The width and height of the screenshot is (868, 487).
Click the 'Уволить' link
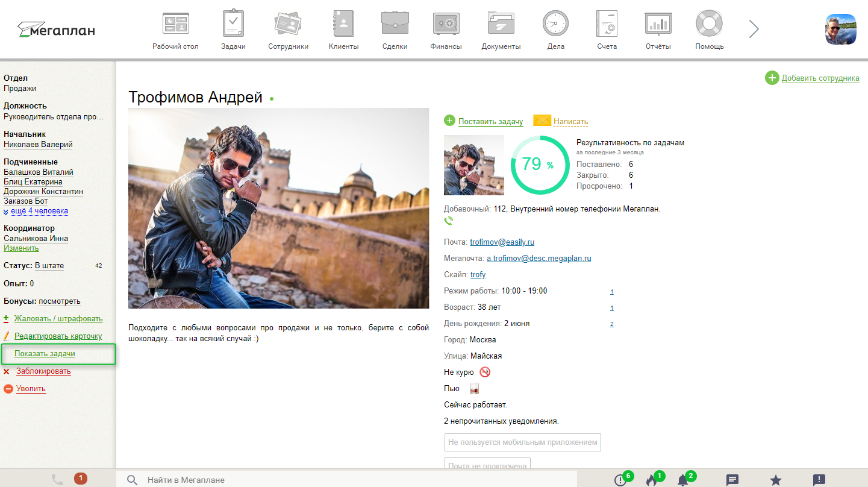tap(31, 389)
